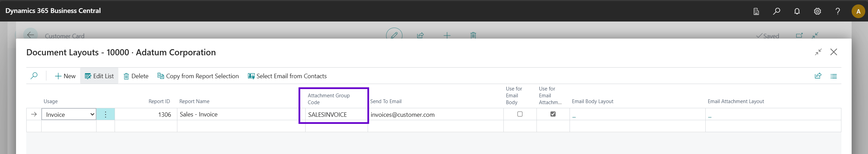
Task: Toggle Use for Email Attachment checkbox
Action: coord(553,114)
